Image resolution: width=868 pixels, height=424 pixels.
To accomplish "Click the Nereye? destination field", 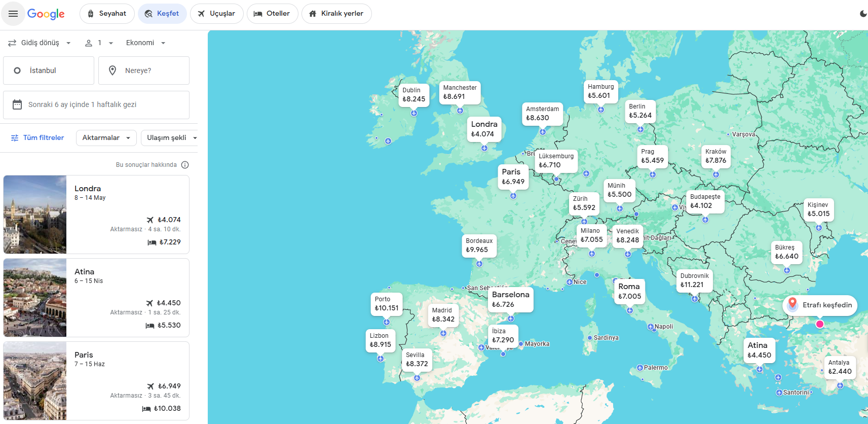I will coord(144,70).
